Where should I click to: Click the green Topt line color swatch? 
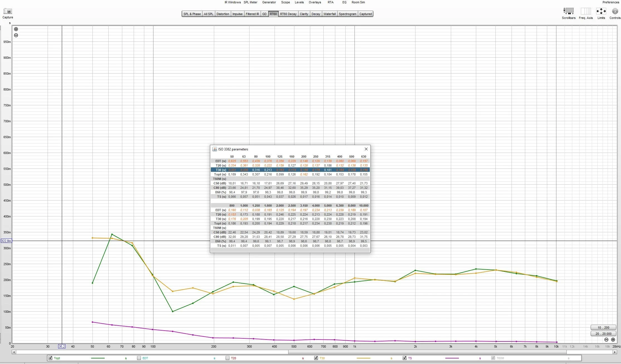click(x=98, y=358)
